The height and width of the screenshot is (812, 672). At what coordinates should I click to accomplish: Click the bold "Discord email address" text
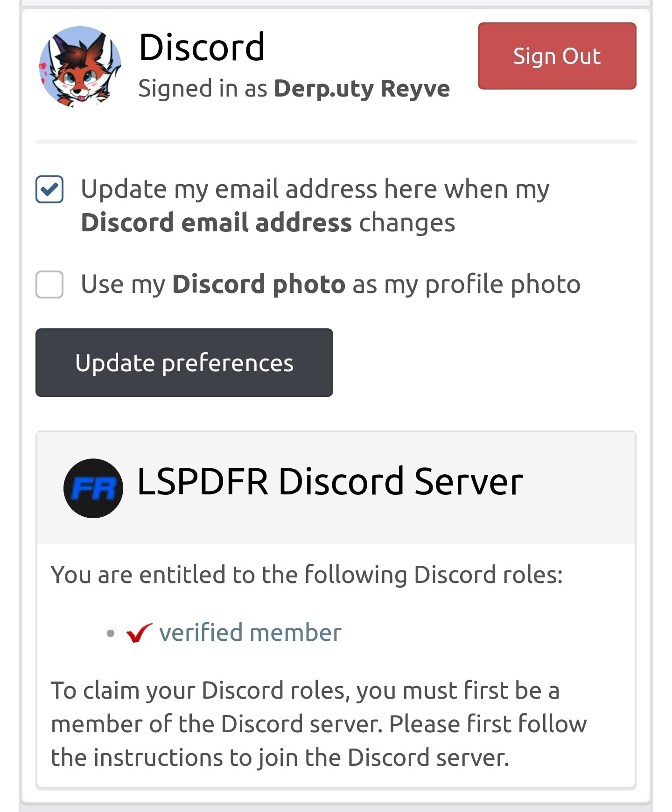[x=216, y=223]
